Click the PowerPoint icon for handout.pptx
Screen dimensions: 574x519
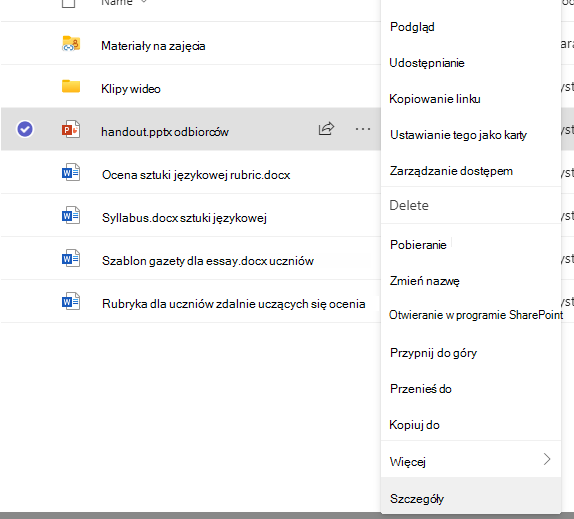coord(71,129)
